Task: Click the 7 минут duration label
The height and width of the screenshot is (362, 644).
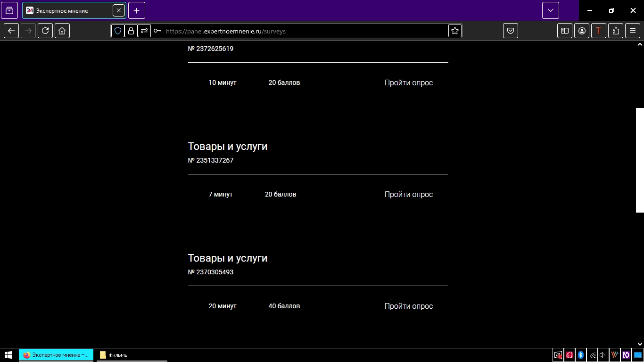Action: (x=221, y=194)
